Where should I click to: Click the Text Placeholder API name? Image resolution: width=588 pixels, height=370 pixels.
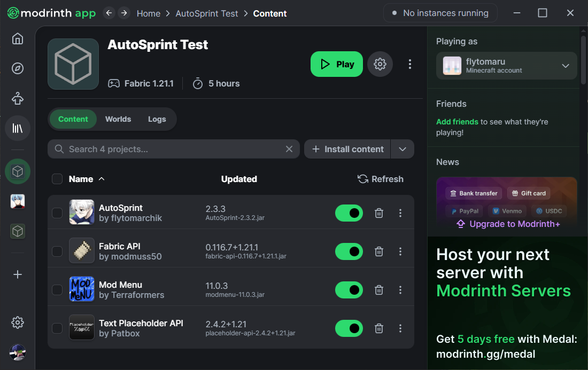pos(141,323)
